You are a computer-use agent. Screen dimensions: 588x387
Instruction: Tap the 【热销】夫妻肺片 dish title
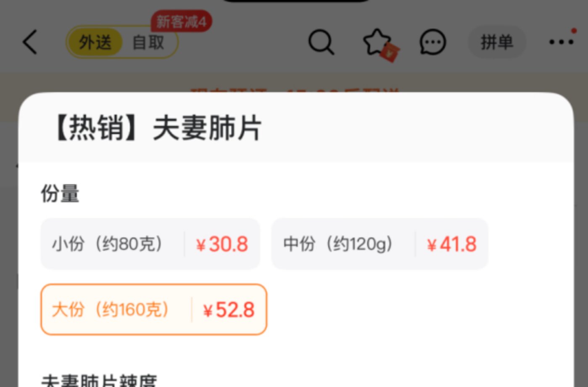(x=156, y=128)
